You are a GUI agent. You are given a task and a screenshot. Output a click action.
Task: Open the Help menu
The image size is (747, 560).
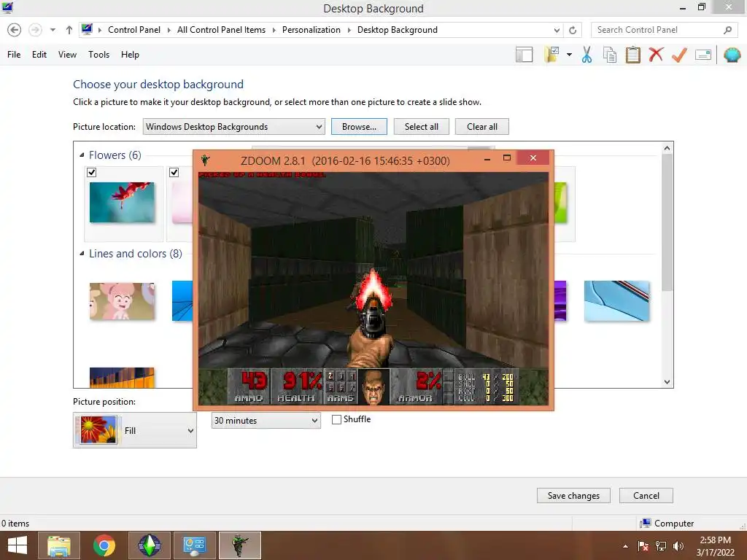coord(130,55)
